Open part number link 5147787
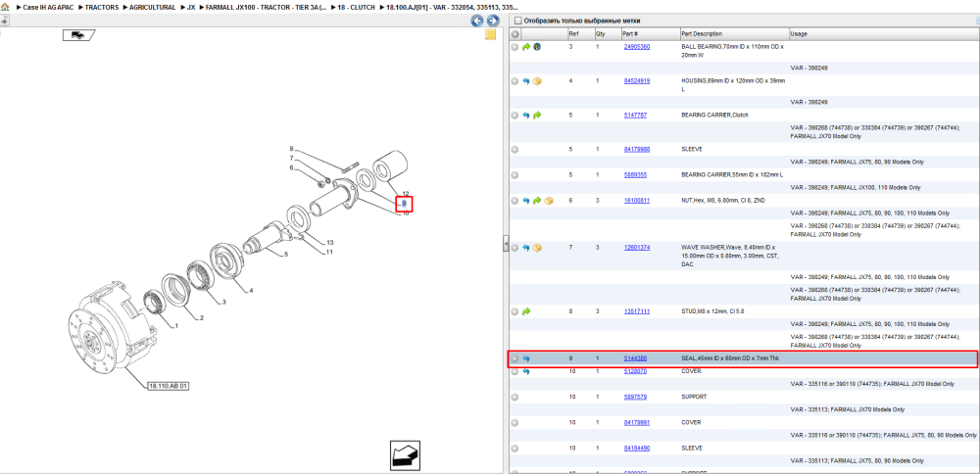Viewport: 980px width, 474px height. point(635,116)
